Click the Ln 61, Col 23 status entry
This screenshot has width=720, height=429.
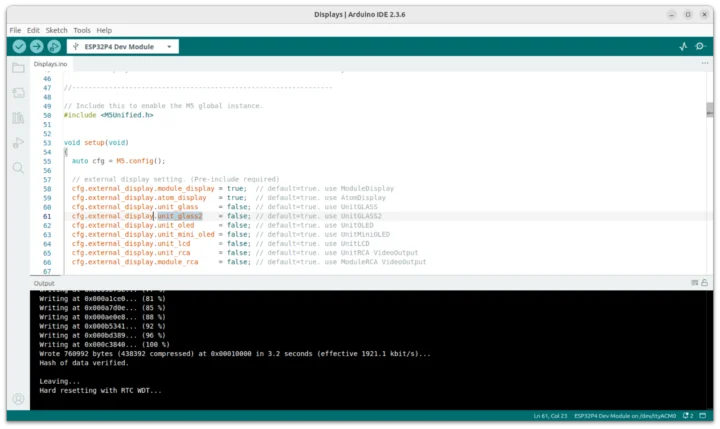pos(550,416)
